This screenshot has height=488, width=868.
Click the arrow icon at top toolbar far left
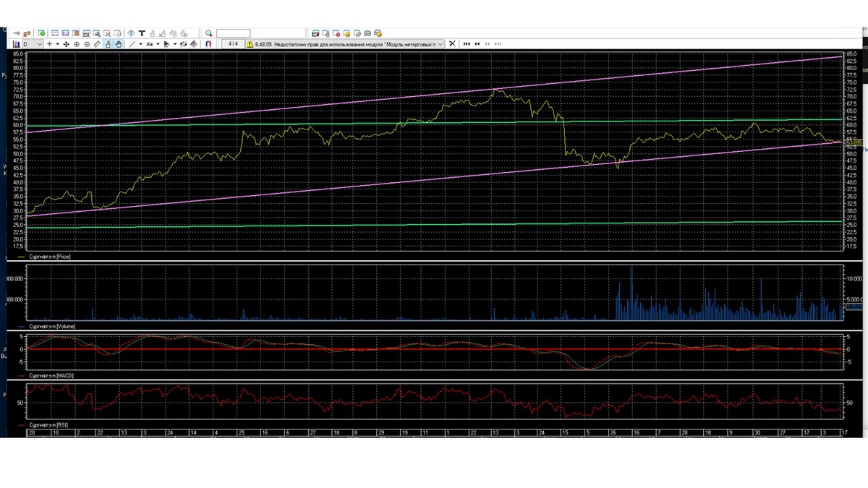click(17, 33)
